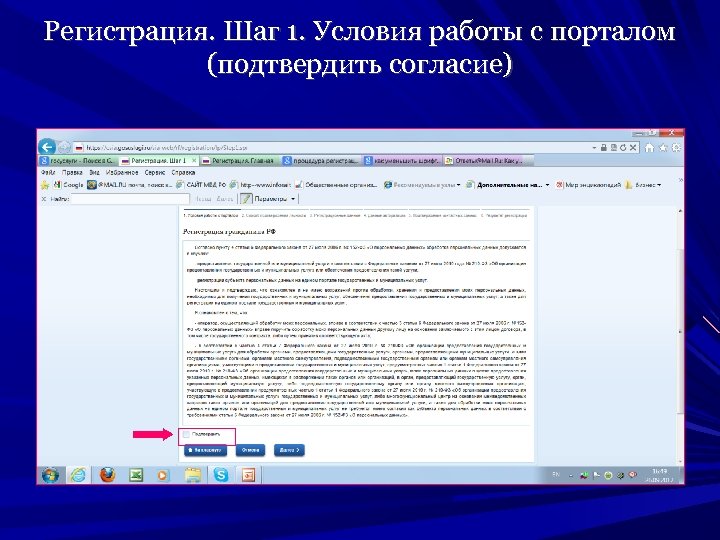Open Excel from the taskbar
This screenshot has height=540, width=720.
pos(135,475)
